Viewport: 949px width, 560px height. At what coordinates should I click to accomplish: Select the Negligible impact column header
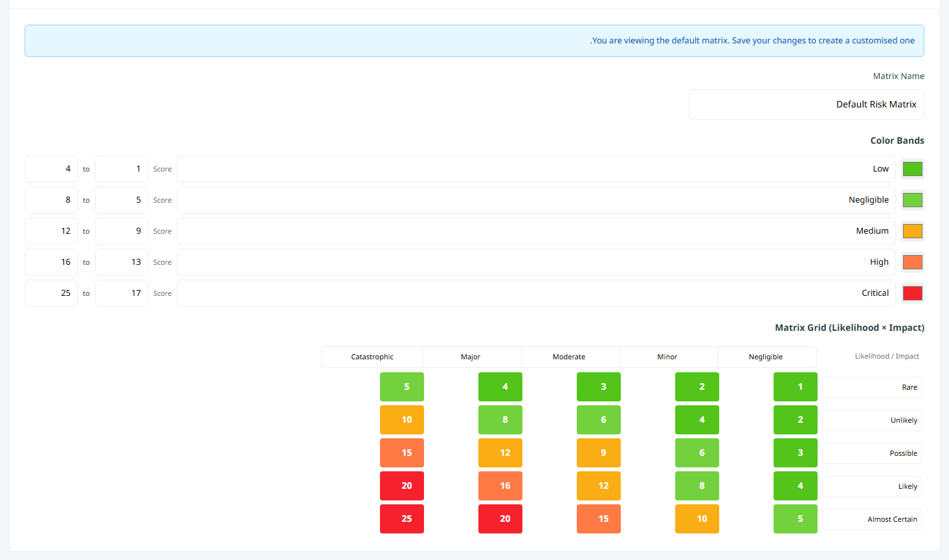(767, 357)
